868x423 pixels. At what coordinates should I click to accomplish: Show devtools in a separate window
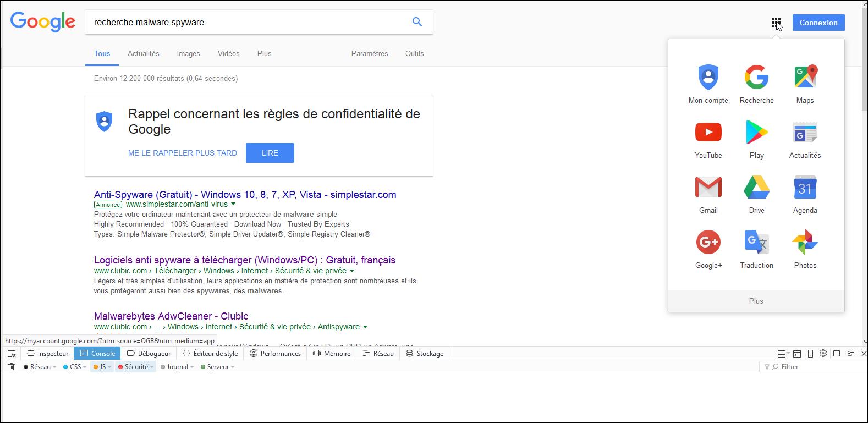click(850, 353)
